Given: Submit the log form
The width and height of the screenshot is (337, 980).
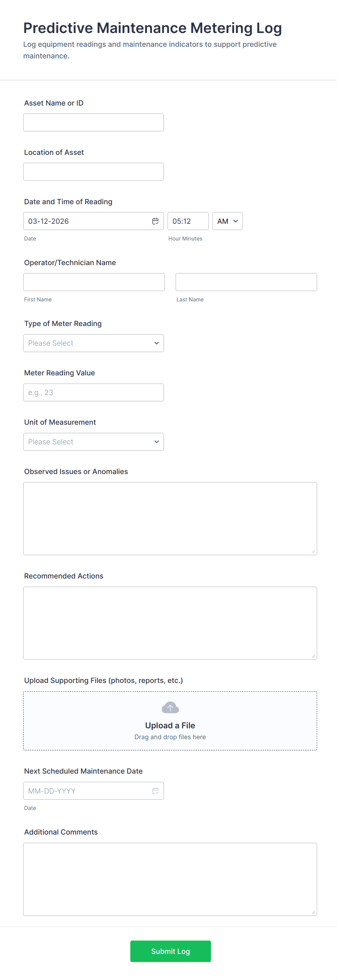Looking at the screenshot, I should 170,951.
